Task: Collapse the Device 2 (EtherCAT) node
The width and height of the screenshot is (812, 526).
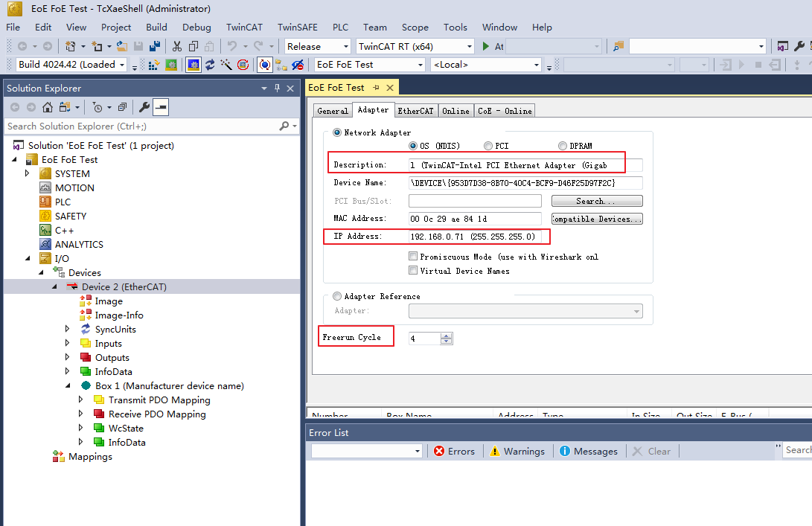Action: pyautogui.click(x=54, y=286)
